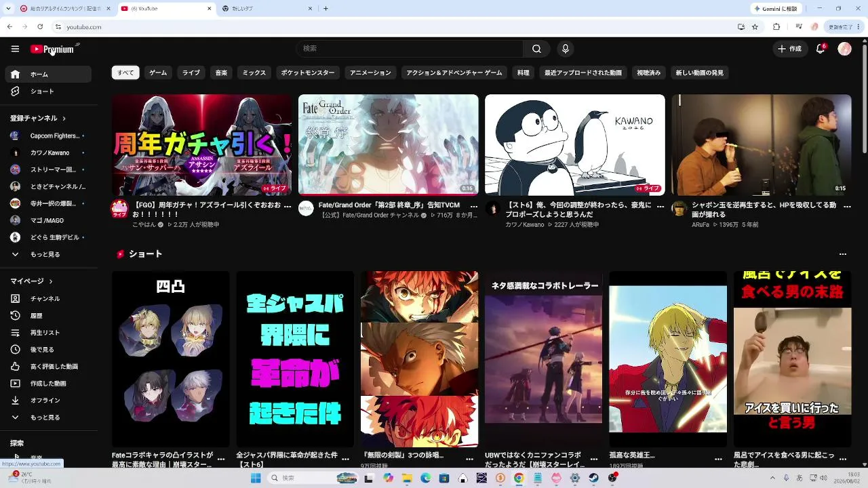Open Steam from the taskbar
This screenshot has height=488, width=868.
593,478
